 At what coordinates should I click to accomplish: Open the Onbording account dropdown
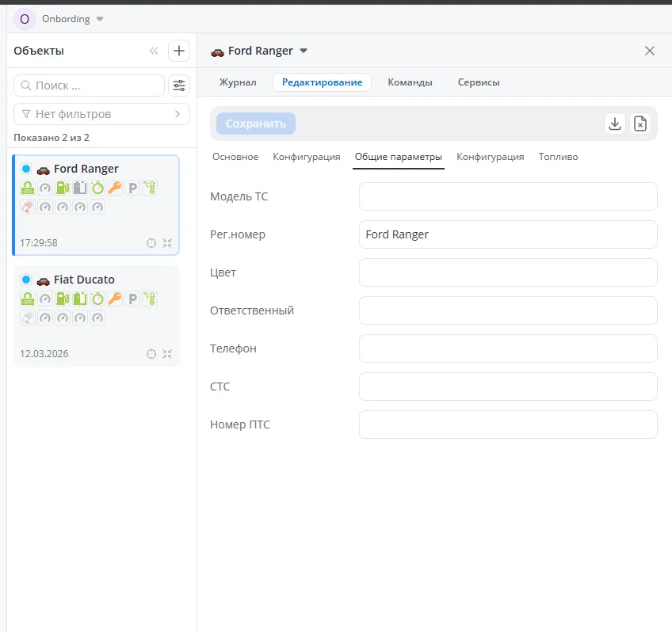99,19
